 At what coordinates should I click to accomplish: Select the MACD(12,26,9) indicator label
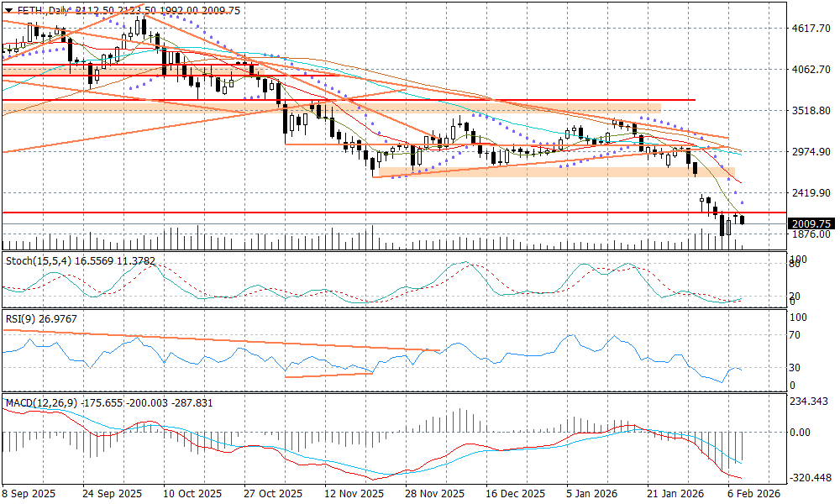[x=41, y=403]
